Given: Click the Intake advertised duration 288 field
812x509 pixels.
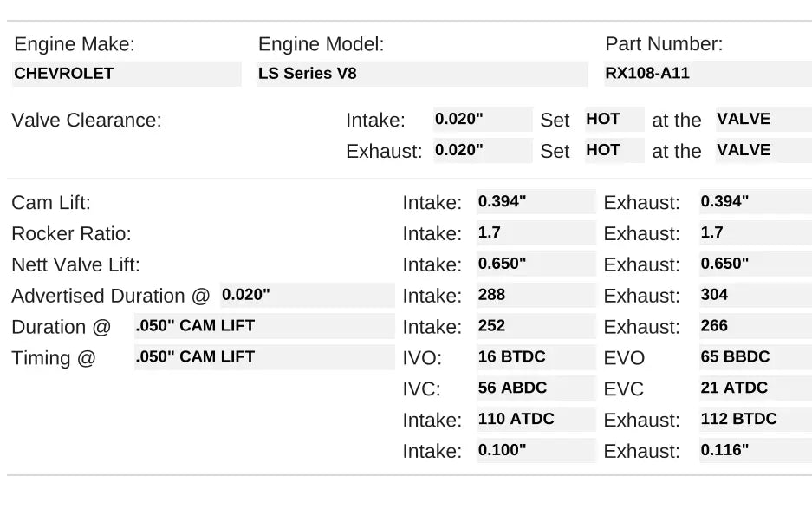Looking at the screenshot, I should pos(536,295).
